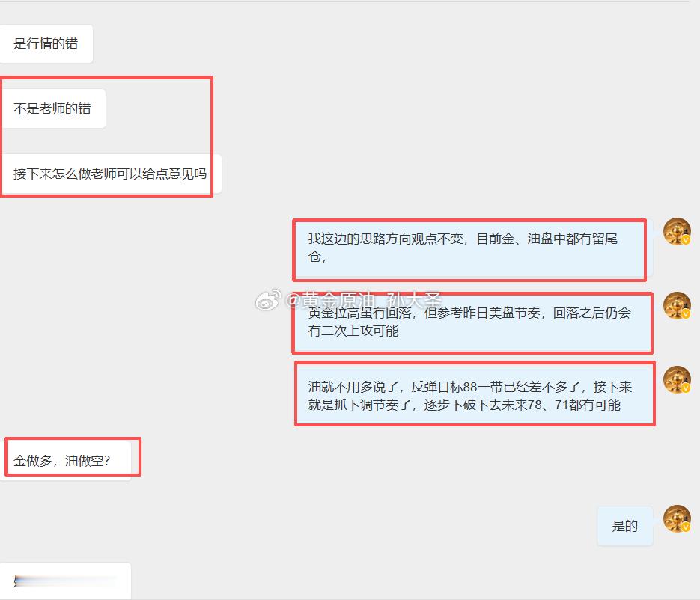Click the message '不是老师的错'
The width and height of the screenshot is (700, 600).
tap(52, 108)
